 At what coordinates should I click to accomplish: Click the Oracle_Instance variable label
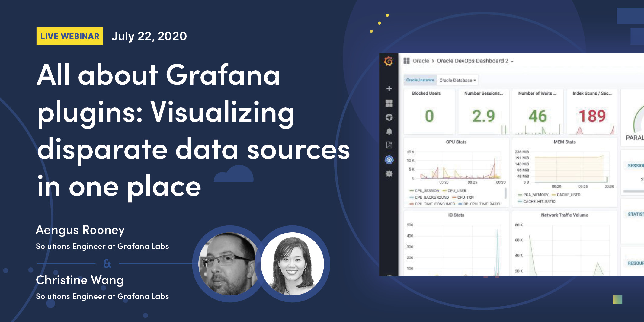coord(420,80)
